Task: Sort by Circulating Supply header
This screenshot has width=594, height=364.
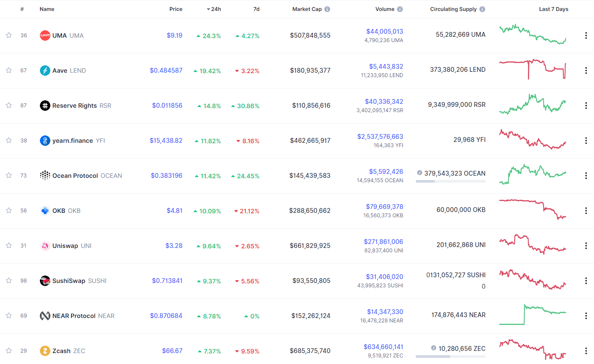Action: tap(453, 9)
